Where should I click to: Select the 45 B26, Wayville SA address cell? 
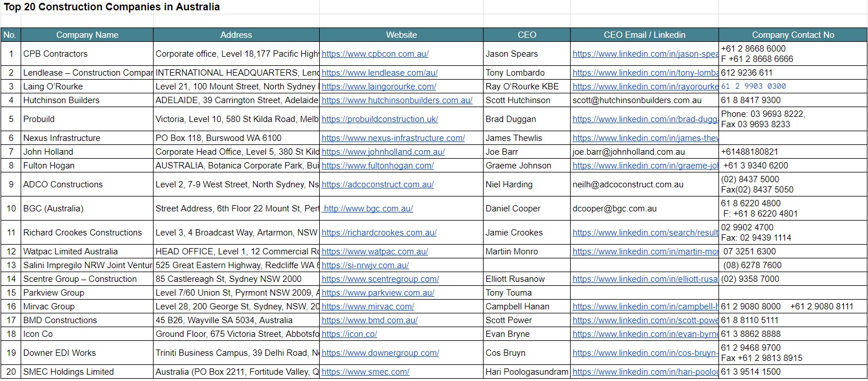coord(236,320)
